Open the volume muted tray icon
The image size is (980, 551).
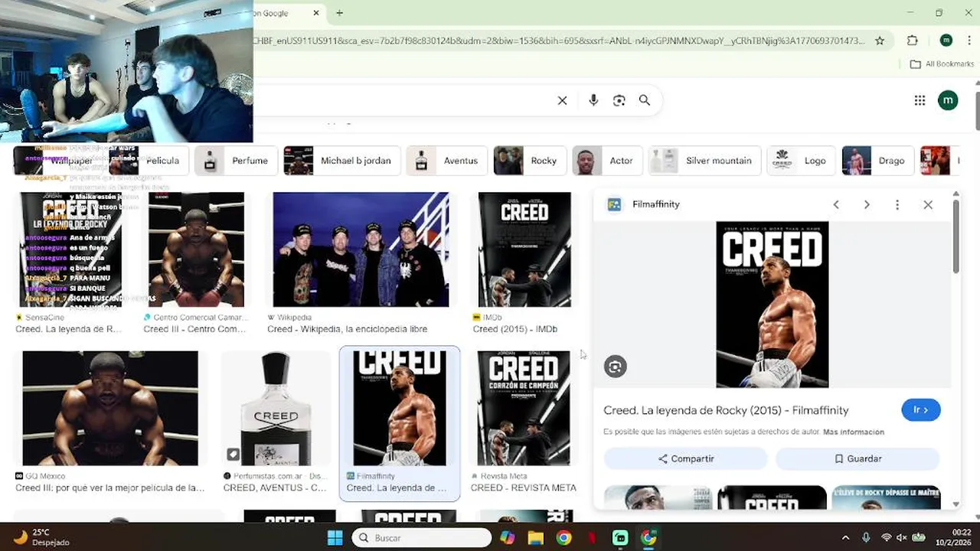pos(902,538)
